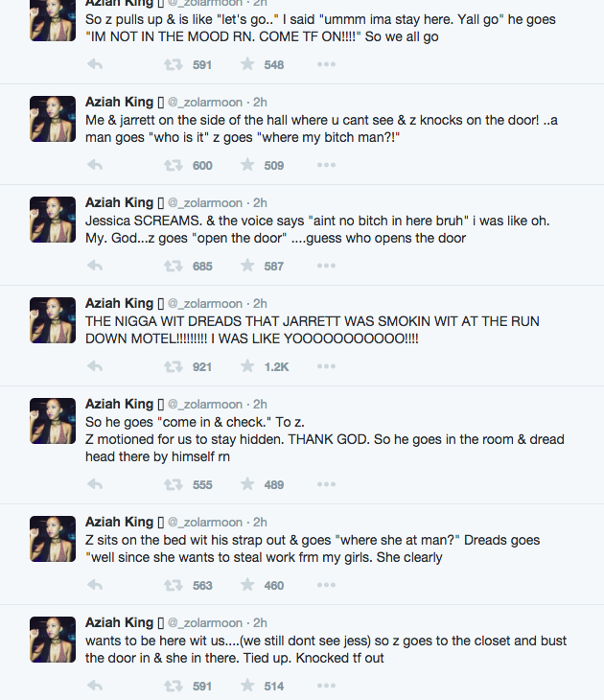This screenshot has width=604, height=700.
Task: Reply to the "Z sits on the bed" tweet
Action: click(x=95, y=586)
